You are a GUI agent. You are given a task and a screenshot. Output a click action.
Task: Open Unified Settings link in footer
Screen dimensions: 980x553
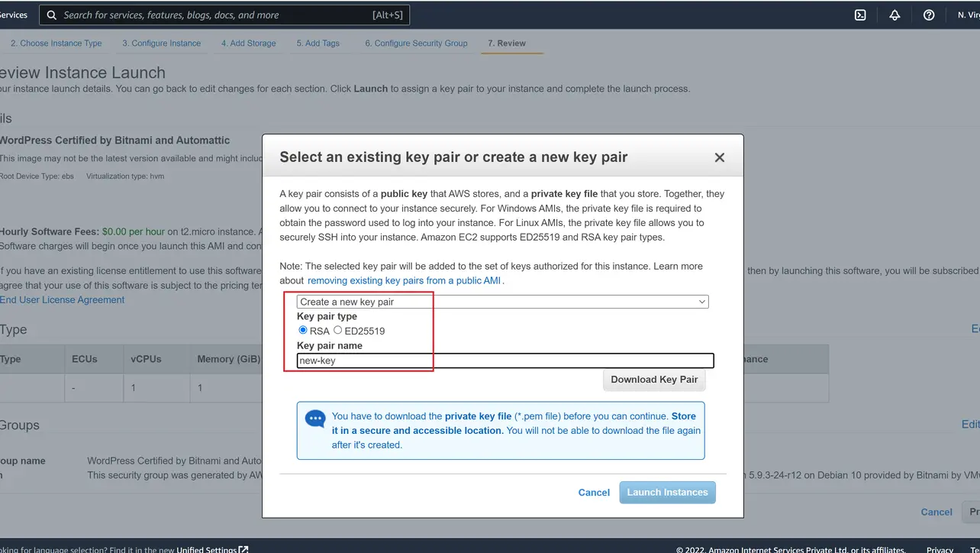click(207, 549)
